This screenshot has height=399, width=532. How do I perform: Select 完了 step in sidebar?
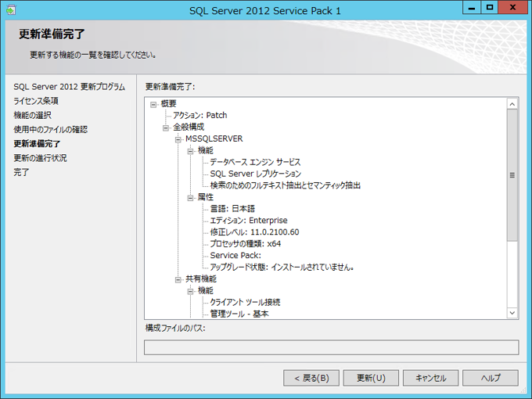pyautogui.click(x=21, y=172)
